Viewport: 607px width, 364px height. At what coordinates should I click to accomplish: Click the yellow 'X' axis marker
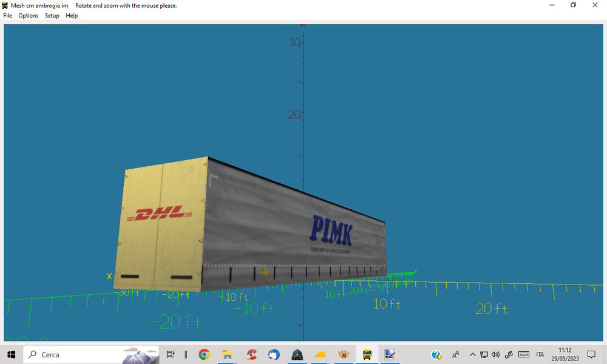(x=109, y=276)
